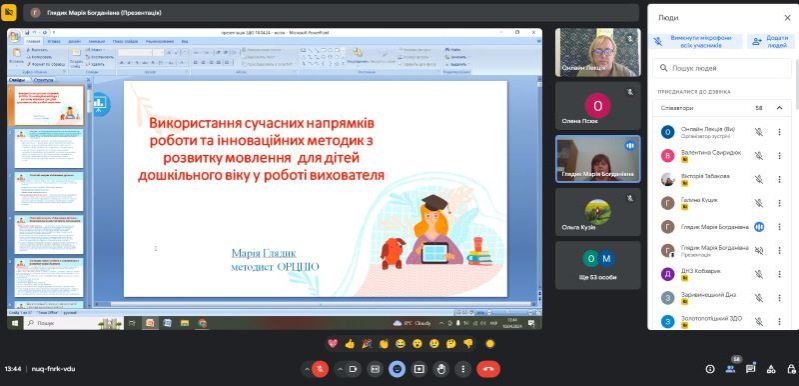Expand audio settings arrow beside microphone
This screenshot has height=386, width=799.
coord(307,369)
